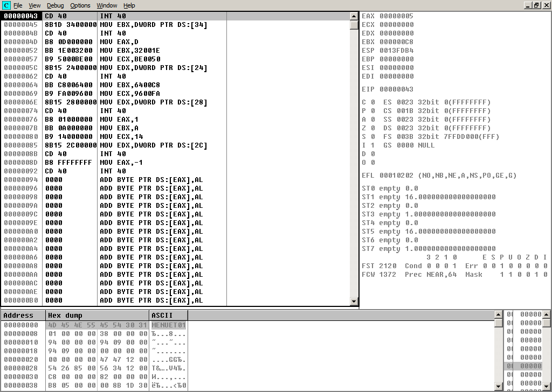Click the stack pane scroll-up arrow
552x392 pixels.
pos(547,314)
